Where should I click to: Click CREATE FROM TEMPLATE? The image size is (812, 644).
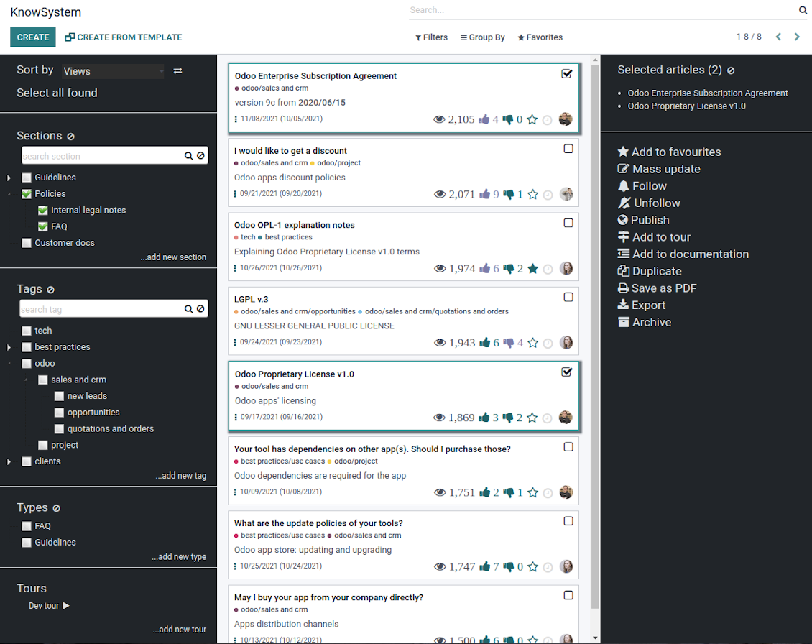[x=124, y=37]
